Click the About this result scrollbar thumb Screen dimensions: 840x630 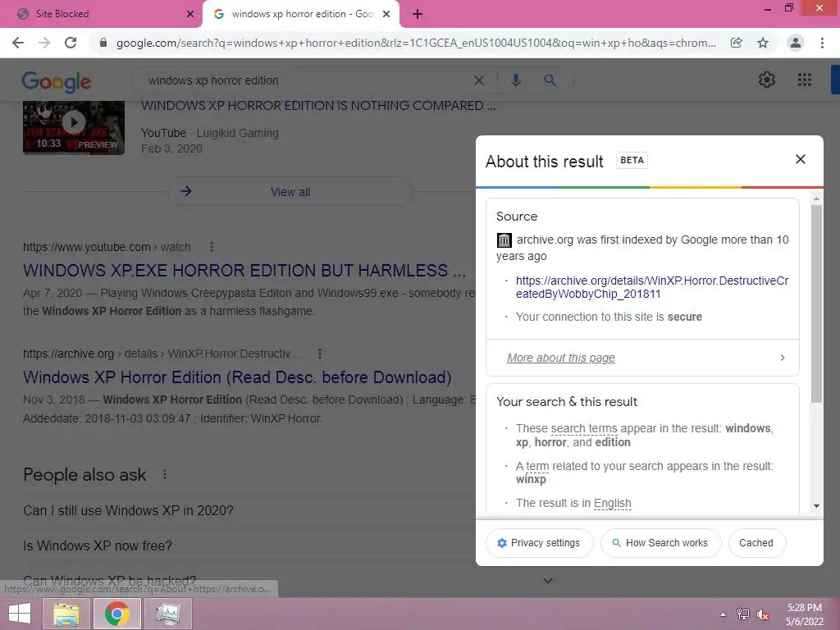pyautogui.click(x=816, y=304)
